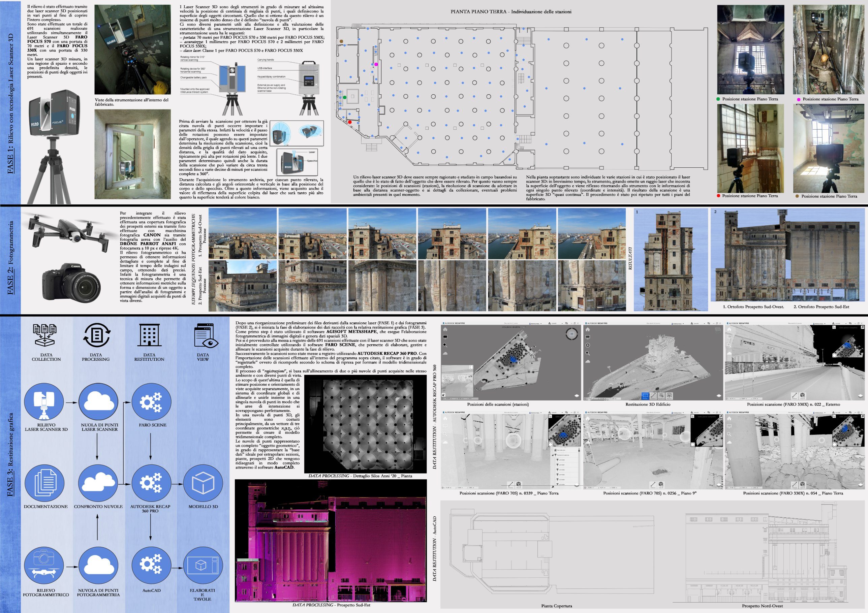Click the 'RISULTATI' vertical label
868x613 pixels.
tap(629, 258)
